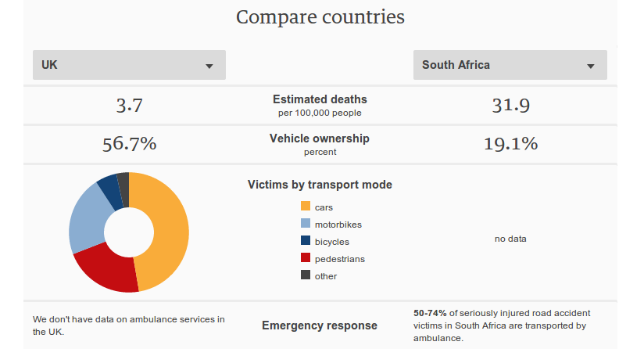This screenshot has height=356, width=644.
Task: Click the red pedestrians legend swatch
Action: point(306,258)
